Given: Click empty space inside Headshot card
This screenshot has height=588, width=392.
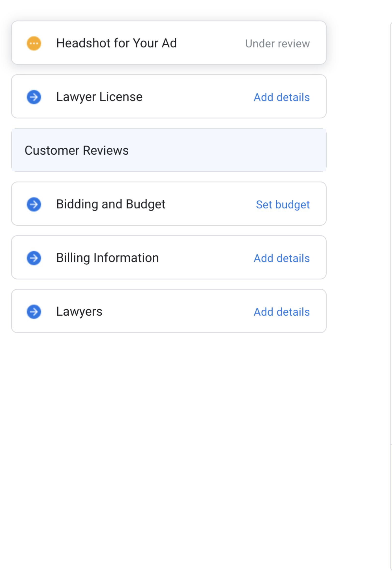Looking at the screenshot, I should click(x=210, y=43).
